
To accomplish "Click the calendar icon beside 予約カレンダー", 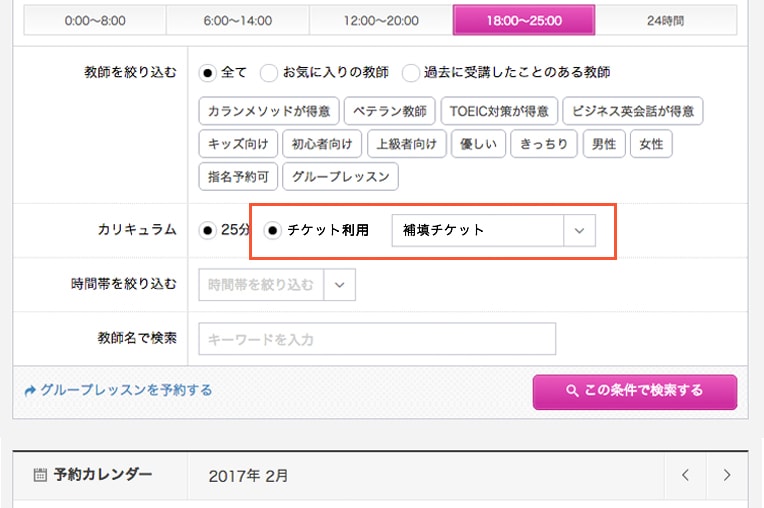I will point(40,475).
